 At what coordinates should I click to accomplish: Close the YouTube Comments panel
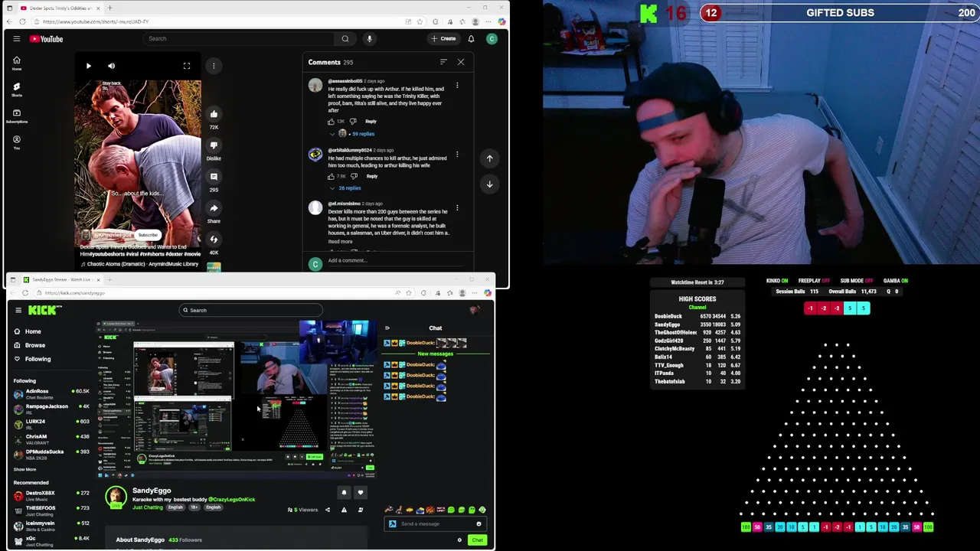point(460,62)
